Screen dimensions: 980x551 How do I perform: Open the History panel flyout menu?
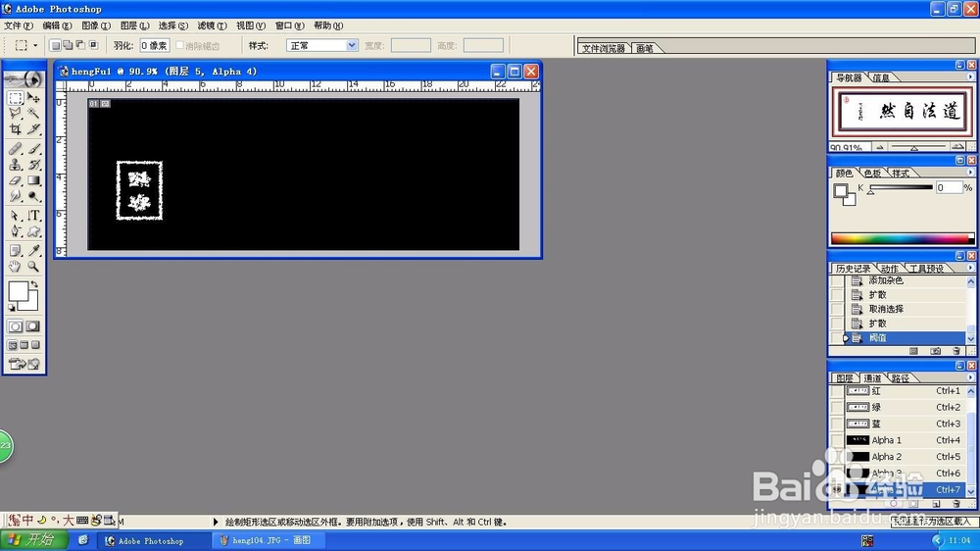[x=970, y=269]
